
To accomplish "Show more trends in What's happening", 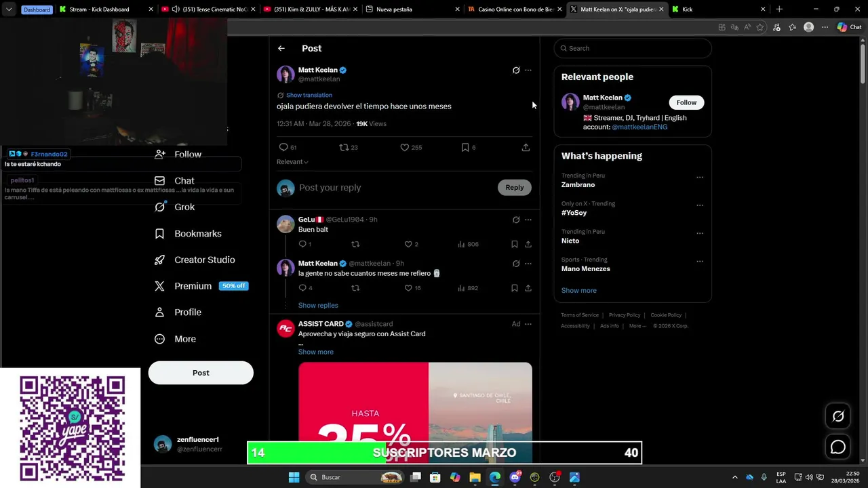I will click(x=578, y=290).
